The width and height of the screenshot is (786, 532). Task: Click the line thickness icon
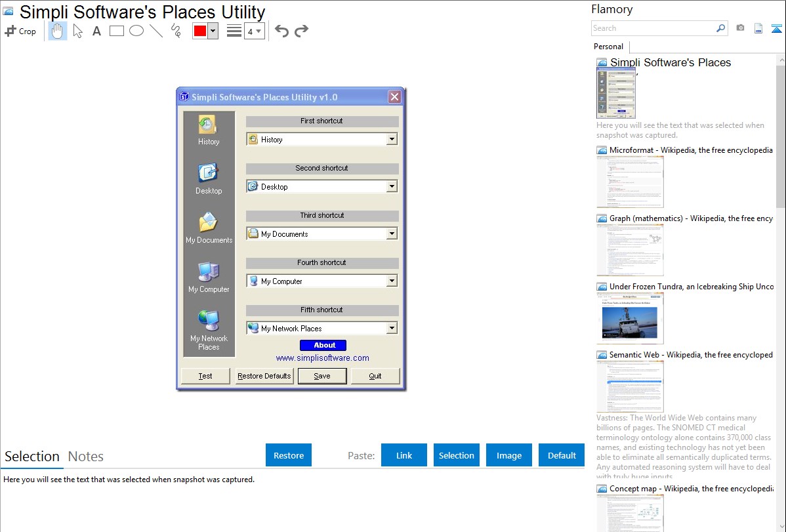234,31
